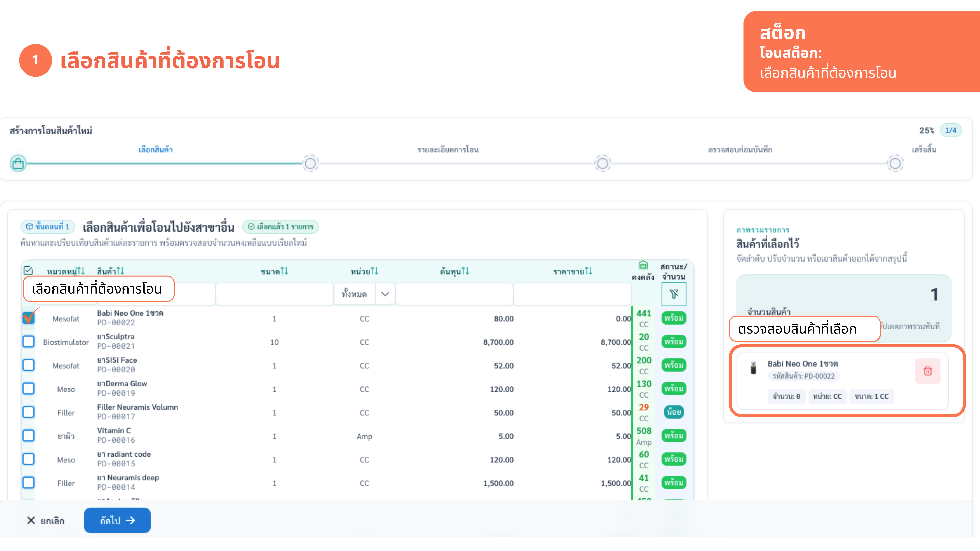Go to the เลือกสินค้า step label
Viewport: 980px width, 551px height.
(156, 150)
